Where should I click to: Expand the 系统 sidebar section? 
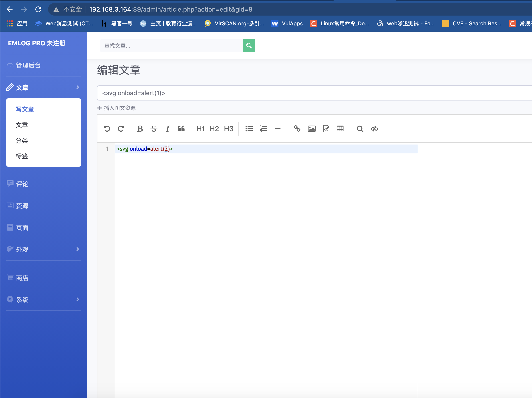[x=78, y=300]
